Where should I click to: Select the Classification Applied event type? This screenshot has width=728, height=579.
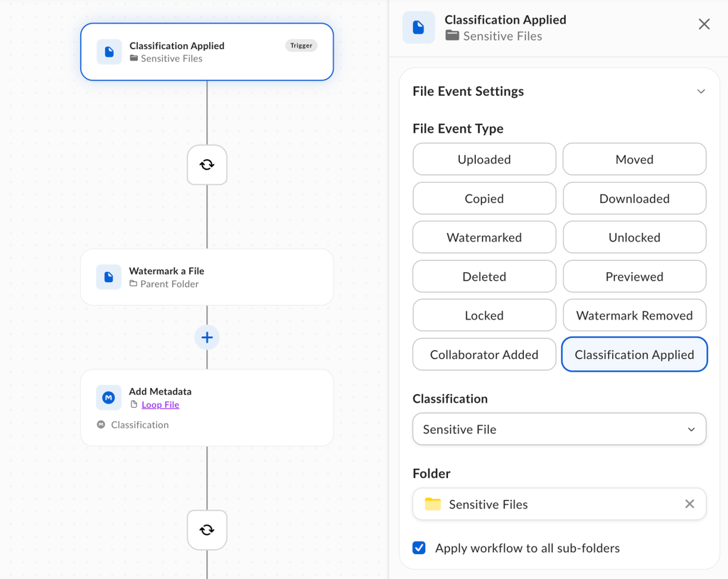634,355
